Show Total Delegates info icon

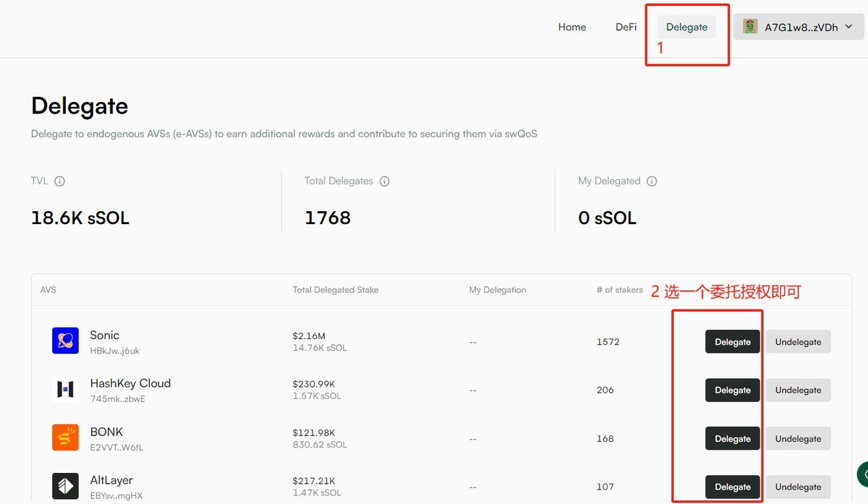coord(385,181)
